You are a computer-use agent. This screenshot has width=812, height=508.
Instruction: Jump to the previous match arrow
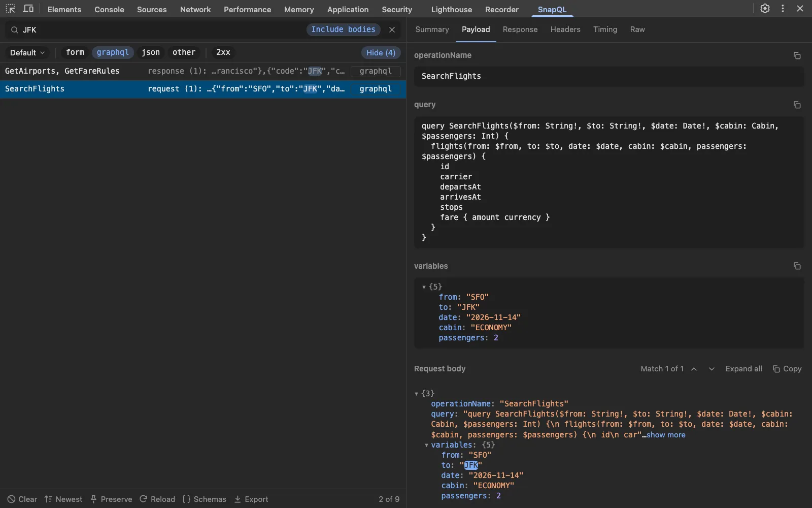pyautogui.click(x=694, y=369)
